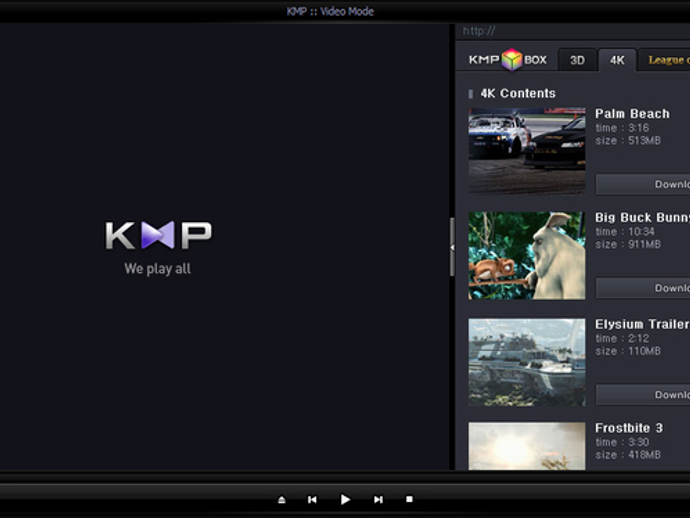Click the colorful KMP Box cube icon
The height and width of the screenshot is (518, 690).
(x=512, y=59)
